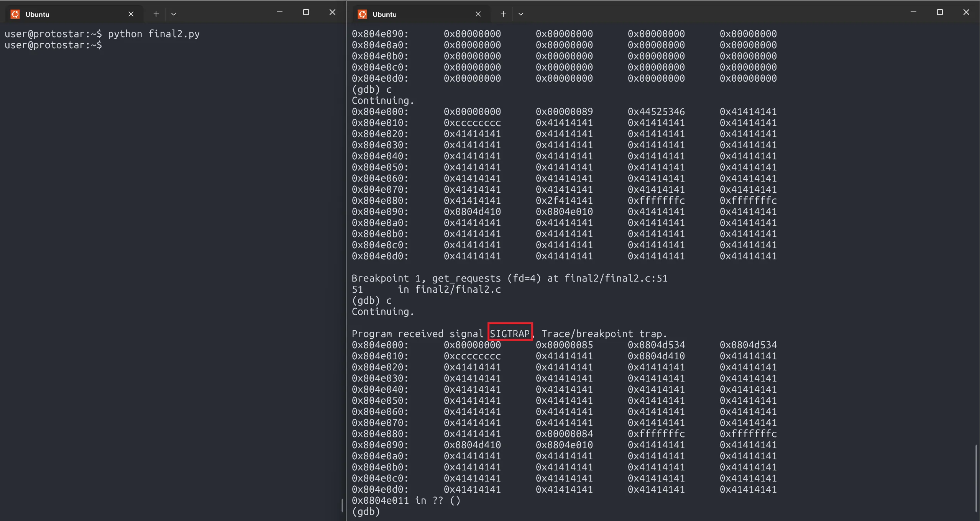This screenshot has width=980, height=521.
Task: Minimize the right terminal window
Action: [x=913, y=12]
